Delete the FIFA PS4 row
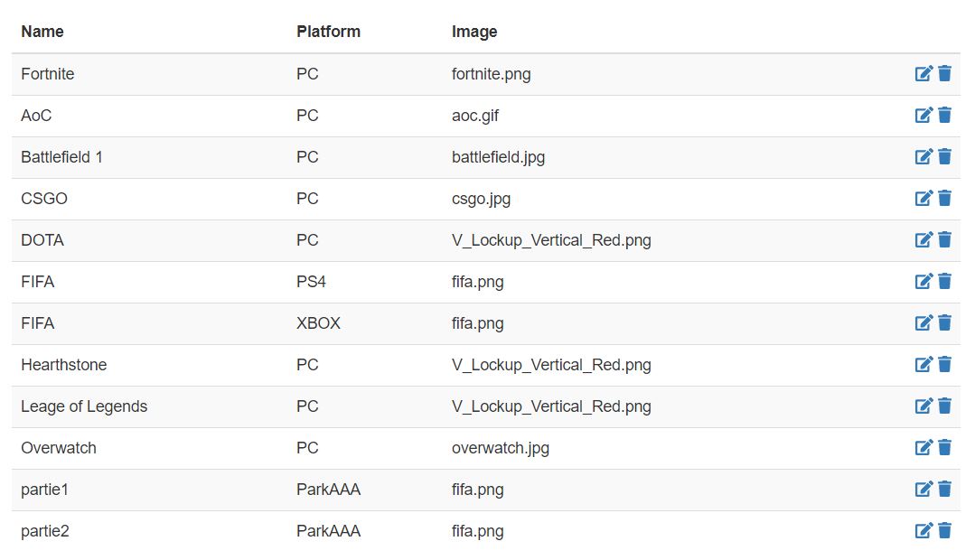The width and height of the screenshot is (975, 560). point(944,282)
